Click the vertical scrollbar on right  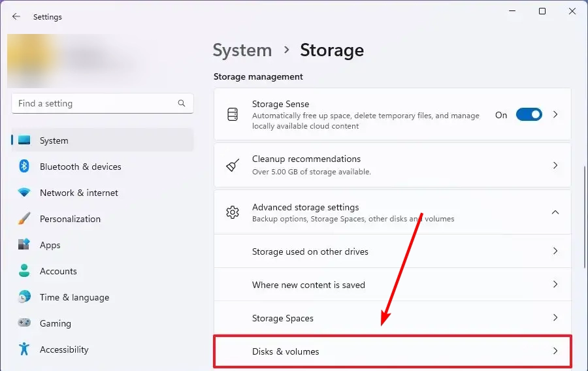(585, 218)
